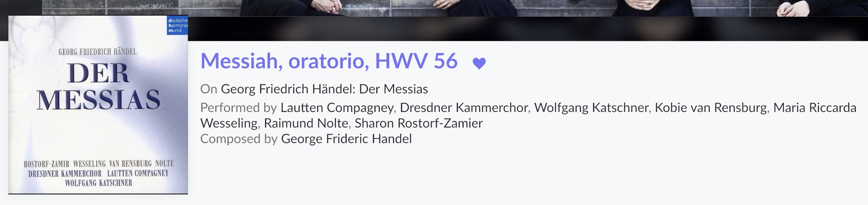Screen dimensions: 868x205
Task: Click deutsche harmonia mundi logo on cover
Action: point(177,25)
